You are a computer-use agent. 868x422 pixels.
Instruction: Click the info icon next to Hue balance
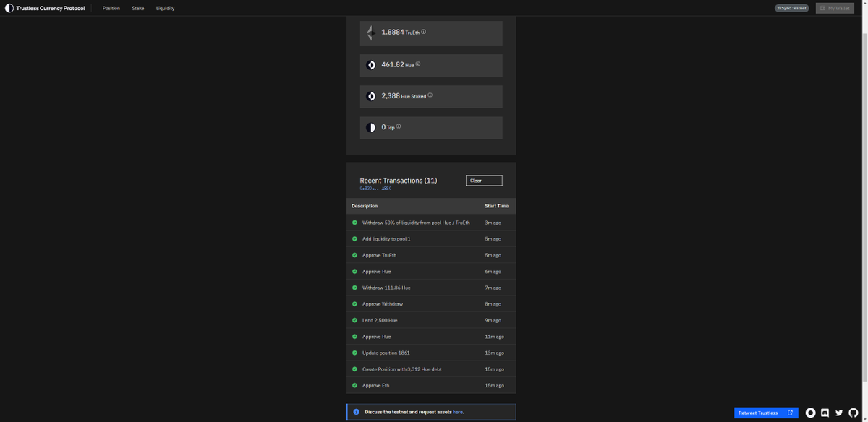[418, 64]
